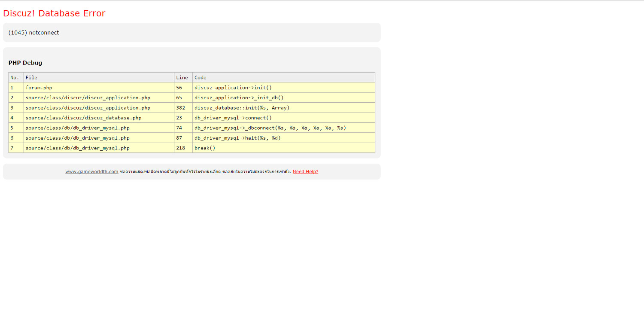Select the discuz_application->_init_db() code cell
The width and height of the screenshot is (644, 323).
[284, 98]
